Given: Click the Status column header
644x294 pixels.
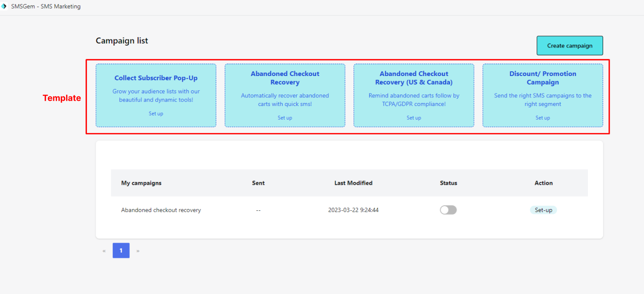Looking at the screenshot, I should [448, 183].
